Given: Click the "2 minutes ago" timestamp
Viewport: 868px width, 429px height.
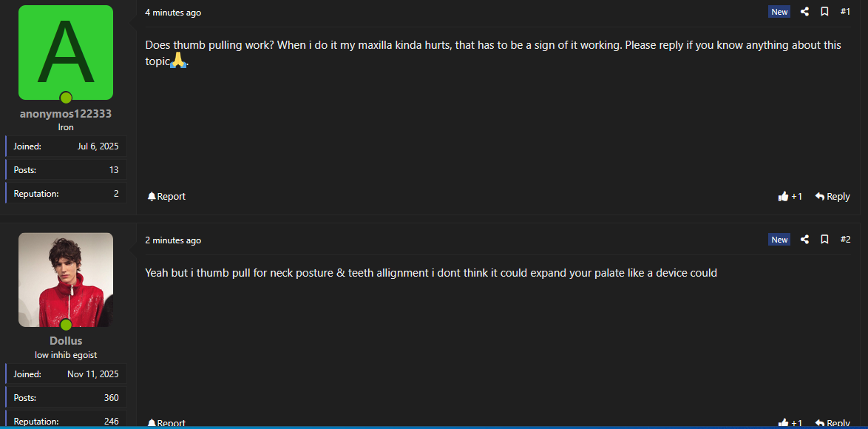Looking at the screenshot, I should [x=173, y=240].
